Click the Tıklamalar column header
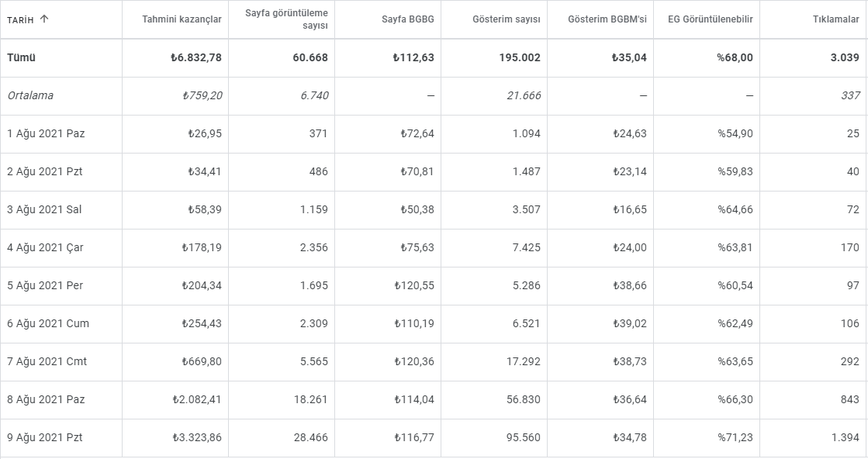The image size is (868, 459). click(836, 19)
